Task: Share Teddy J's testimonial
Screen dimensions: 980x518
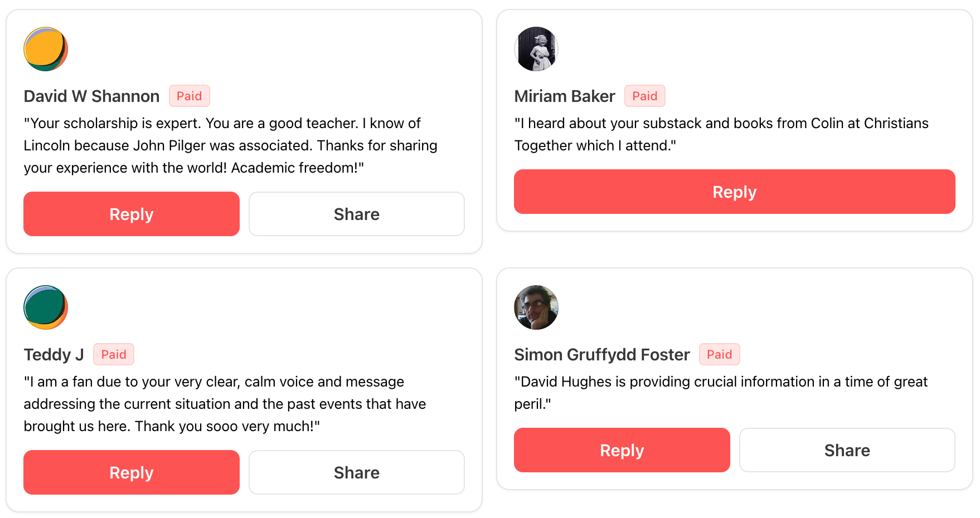Action: [x=357, y=472]
